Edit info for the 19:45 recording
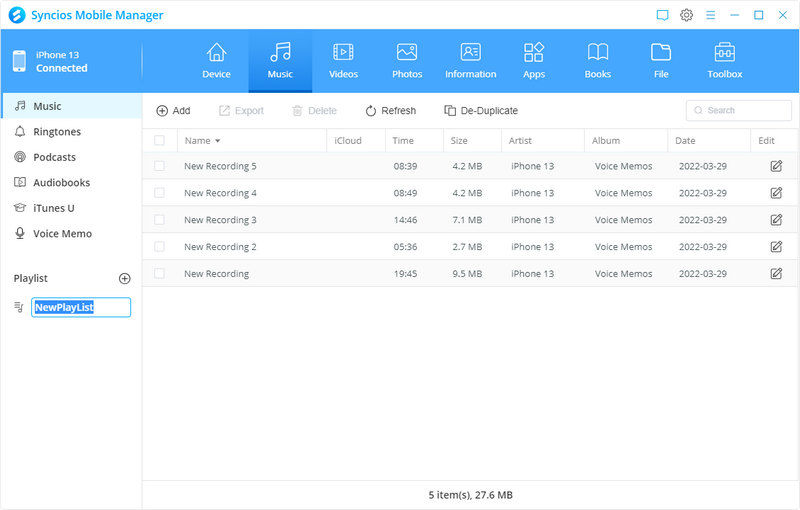 pos(776,274)
